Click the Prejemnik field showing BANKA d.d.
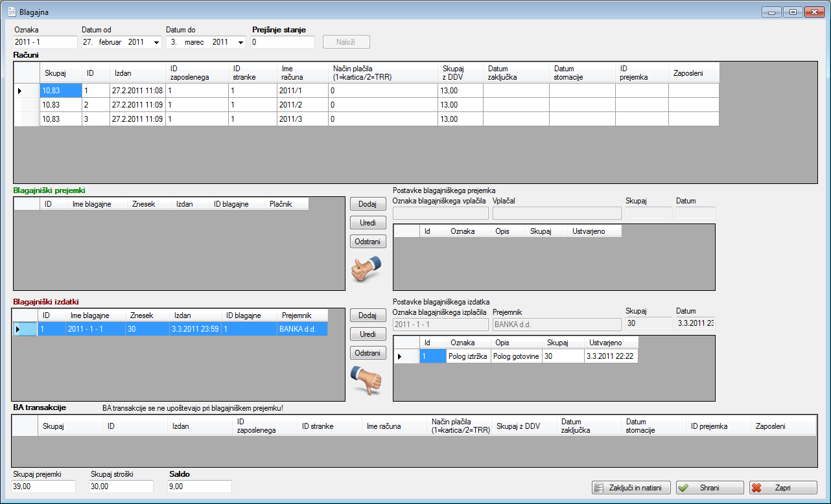Image resolution: width=831 pixels, height=504 pixels. click(x=556, y=325)
